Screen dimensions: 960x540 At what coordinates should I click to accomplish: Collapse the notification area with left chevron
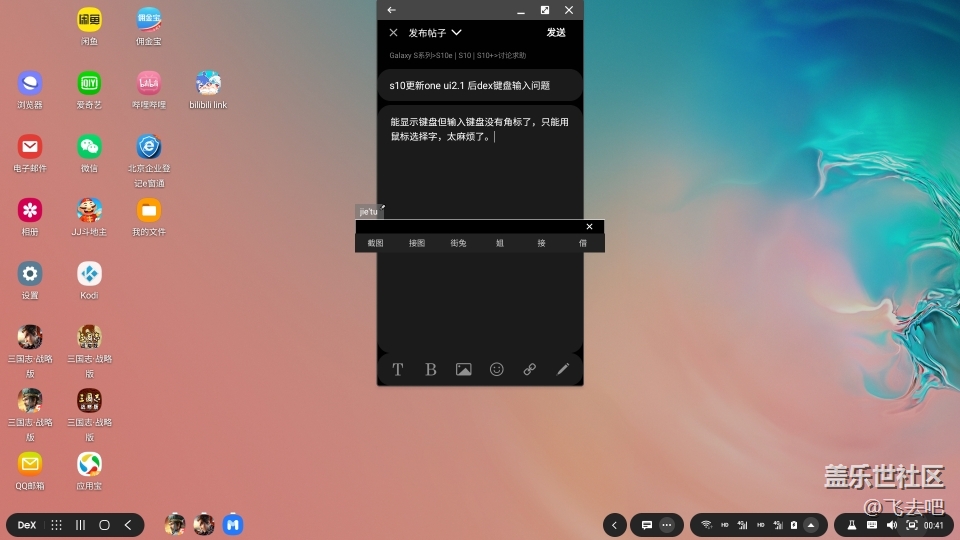coord(615,525)
